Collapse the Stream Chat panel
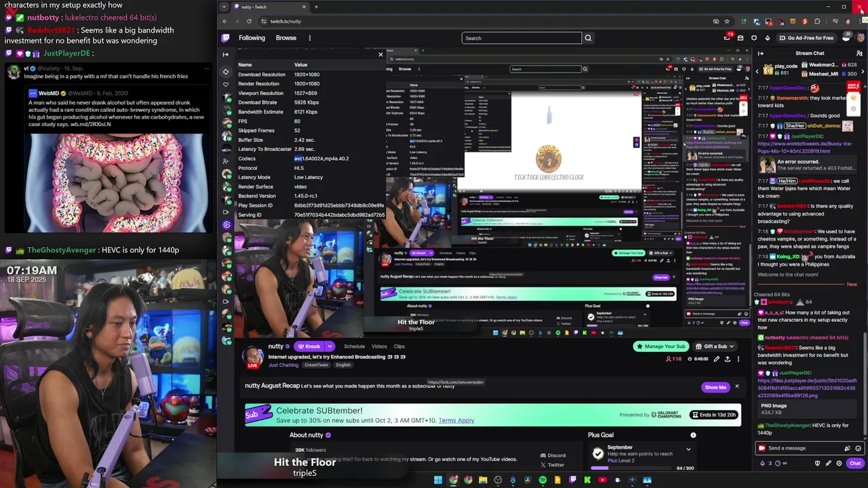 (760, 54)
